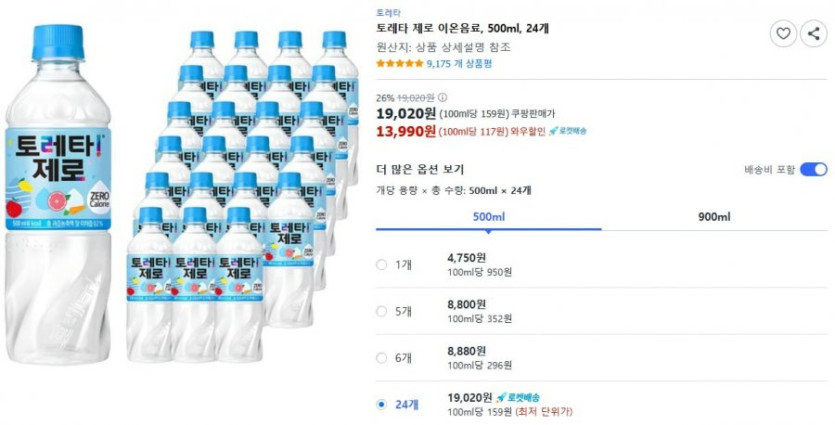Image resolution: width=835 pixels, height=425 pixels.
Task: Click the orange star rating icons
Action: (399, 63)
